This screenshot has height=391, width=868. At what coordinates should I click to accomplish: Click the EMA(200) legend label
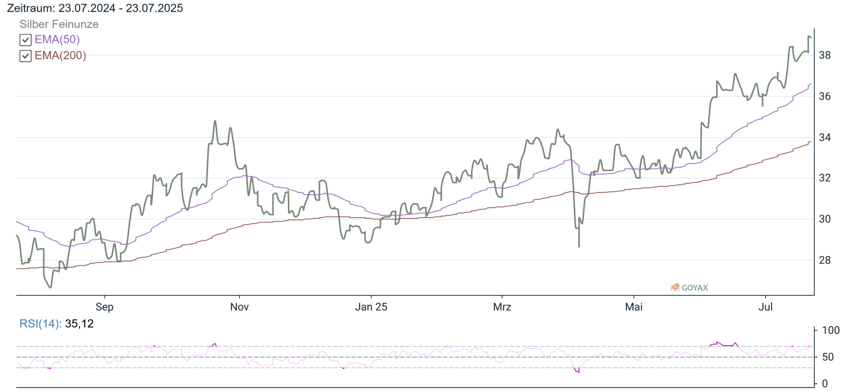[60, 56]
